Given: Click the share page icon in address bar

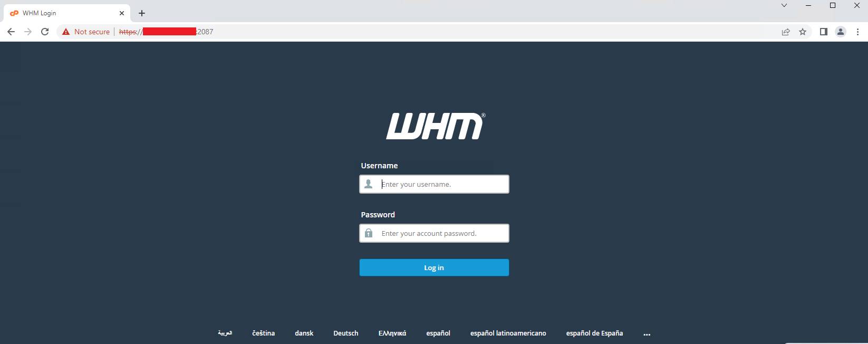Looking at the screenshot, I should pyautogui.click(x=786, y=32).
